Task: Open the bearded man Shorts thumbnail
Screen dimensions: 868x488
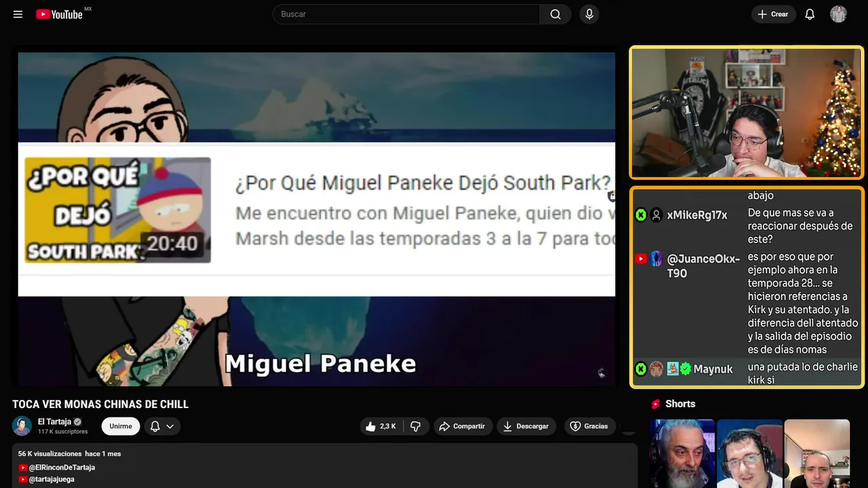Action: tap(682, 453)
